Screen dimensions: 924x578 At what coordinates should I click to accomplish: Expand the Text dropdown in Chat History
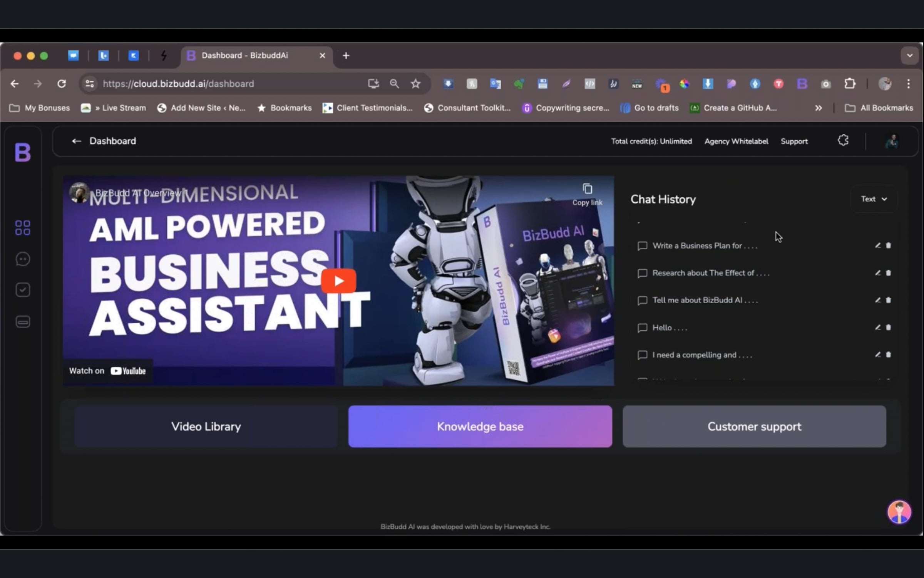point(874,199)
